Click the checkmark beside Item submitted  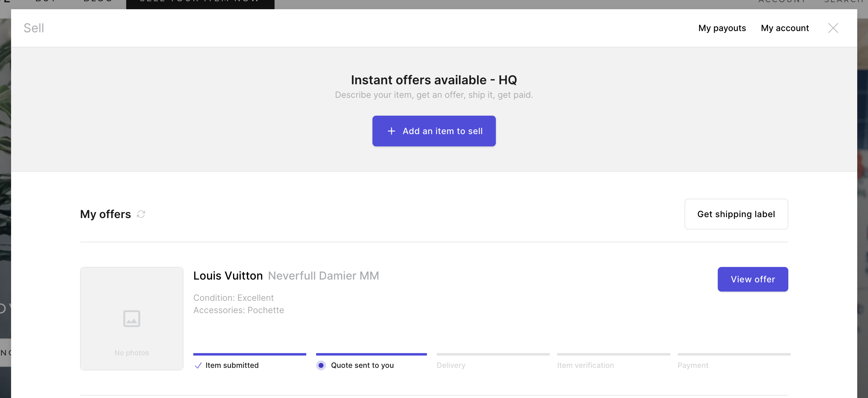point(198,365)
